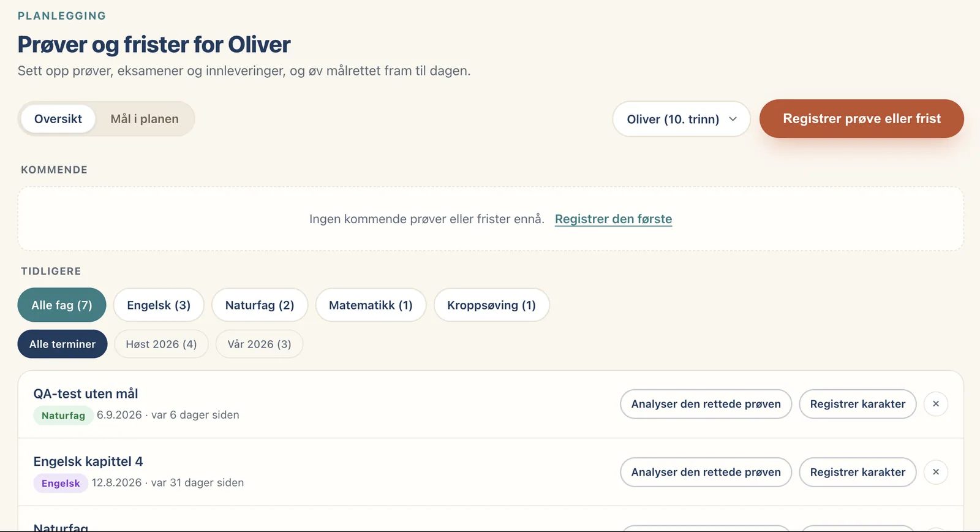This screenshot has width=980, height=532.
Task: Filter by Matematikk (1)
Action: (371, 305)
